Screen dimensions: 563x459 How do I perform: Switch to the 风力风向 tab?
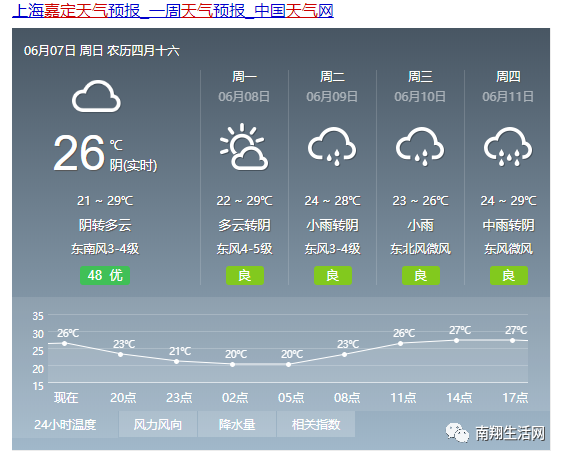click(158, 425)
